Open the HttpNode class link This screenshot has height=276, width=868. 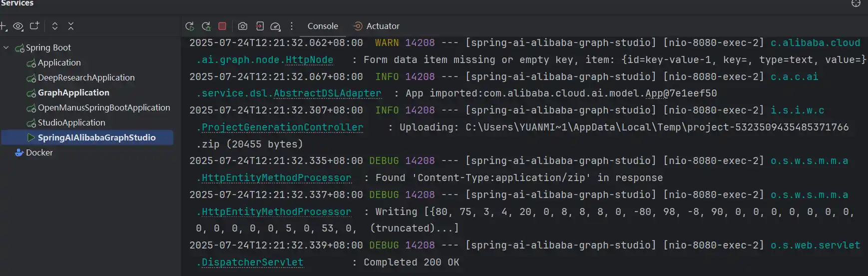tap(309, 60)
